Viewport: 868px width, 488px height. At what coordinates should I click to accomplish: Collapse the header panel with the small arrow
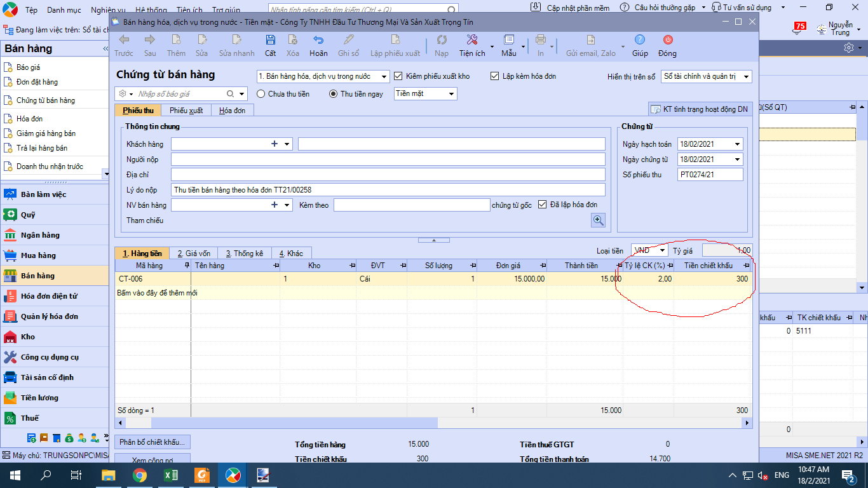[434, 240]
